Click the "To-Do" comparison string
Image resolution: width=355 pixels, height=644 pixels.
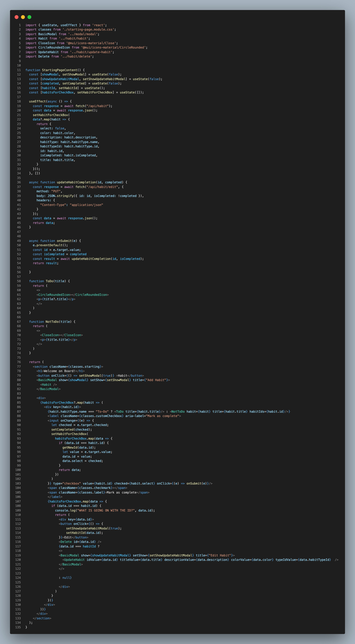pyautogui.click(x=102, y=412)
